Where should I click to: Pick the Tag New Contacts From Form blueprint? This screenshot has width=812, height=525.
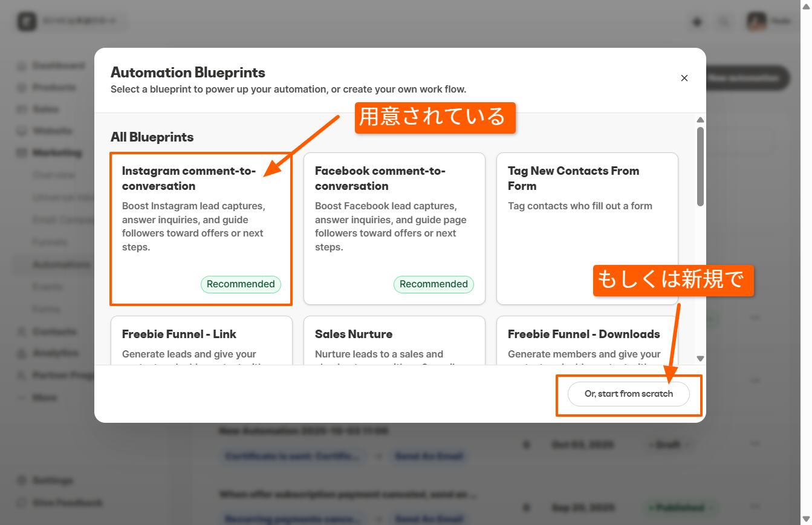(586, 229)
